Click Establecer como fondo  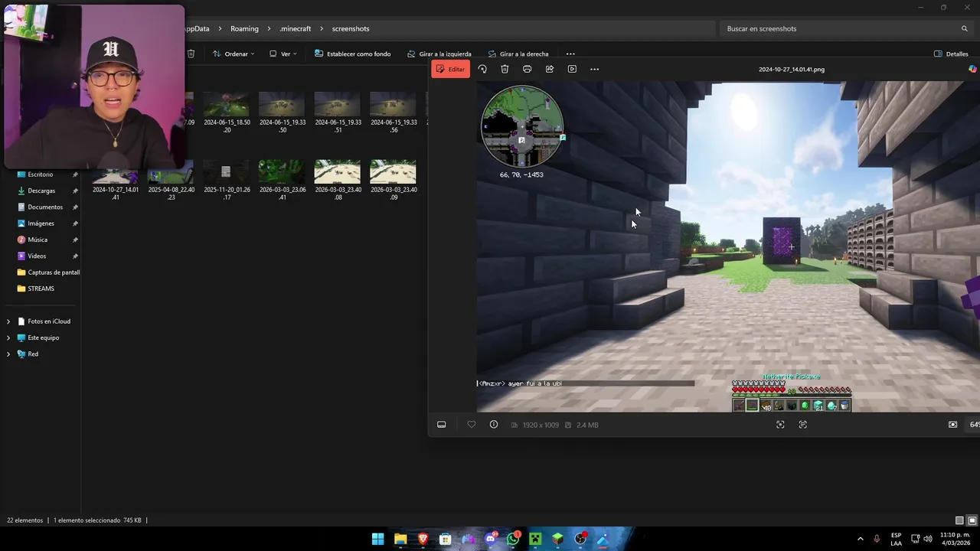click(352, 54)
